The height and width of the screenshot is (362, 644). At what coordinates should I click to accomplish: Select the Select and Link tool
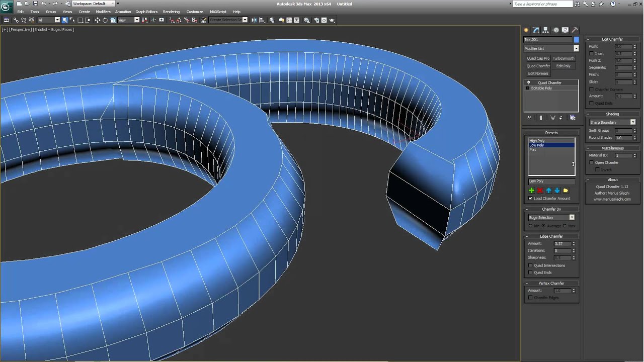(x=16, y=20)
